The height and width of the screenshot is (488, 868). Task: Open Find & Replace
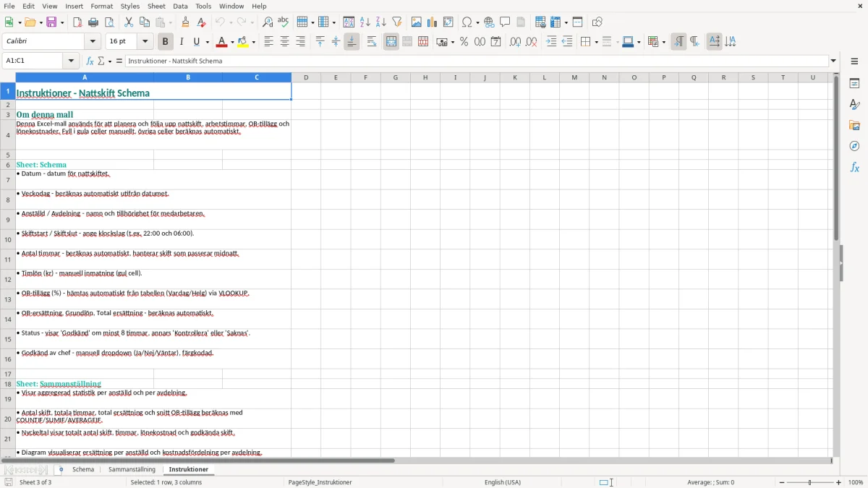pos(268,22)
